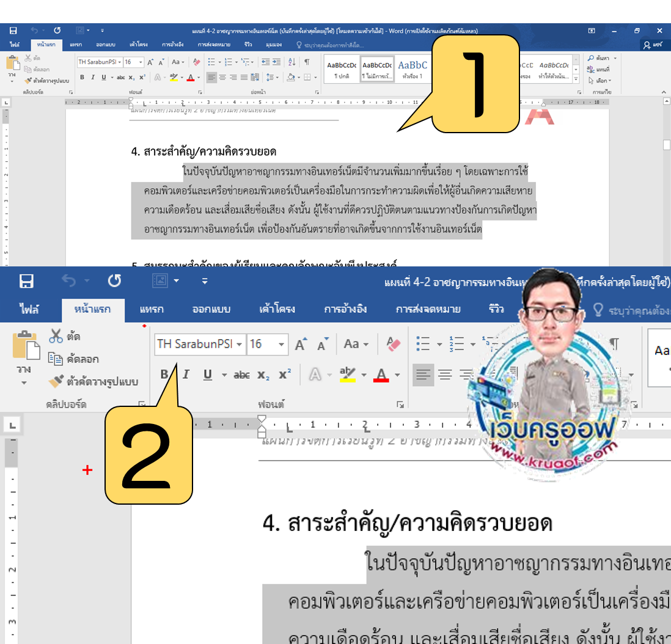Screen dimensions: 671x644
Task: Click Increase Font Size in the enlarged ribbon
Action: (300, 345)
